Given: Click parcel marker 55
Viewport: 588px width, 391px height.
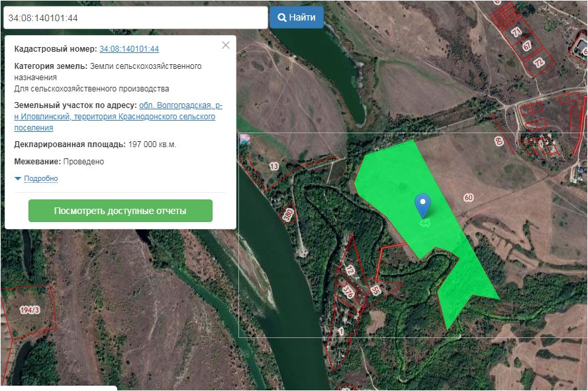Looking at the screenshot, I should (x=375, y=290).
